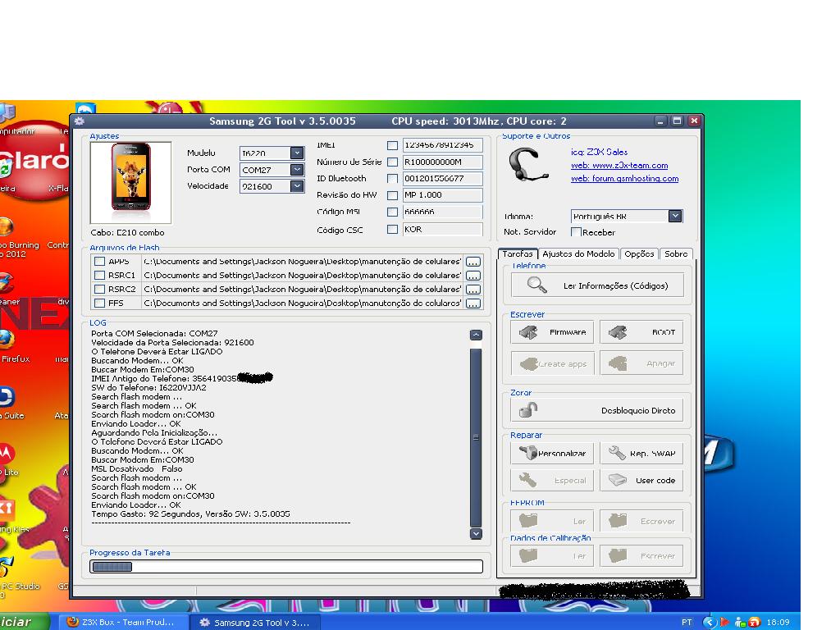
Task: Browse for the RSRC1 file path
Action: point(473,276)
